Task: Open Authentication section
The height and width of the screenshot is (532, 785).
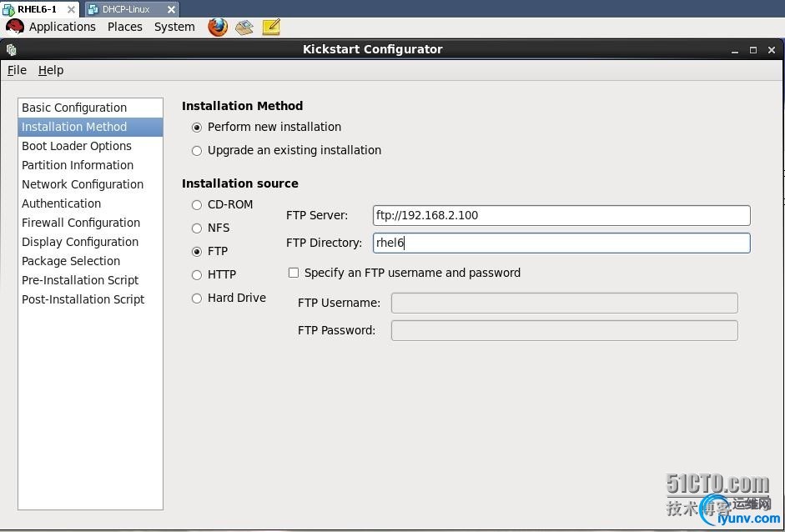Action: [90, 203]
